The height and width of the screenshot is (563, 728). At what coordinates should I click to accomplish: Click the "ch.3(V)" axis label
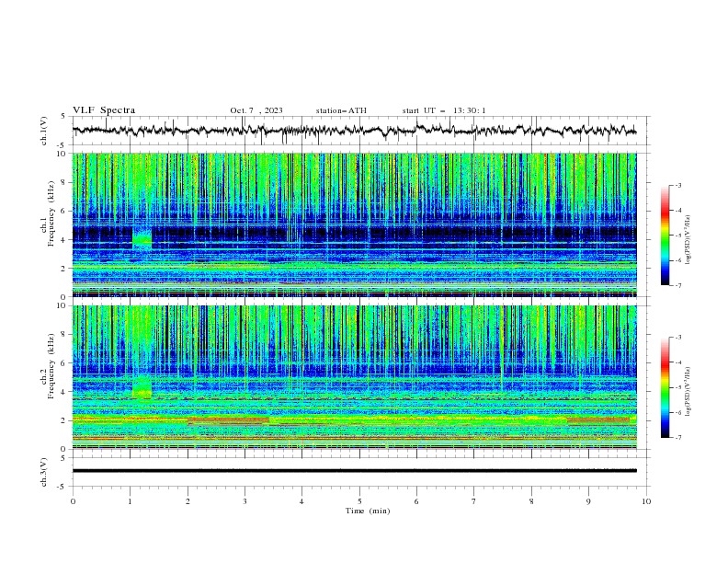coord(43,472)
